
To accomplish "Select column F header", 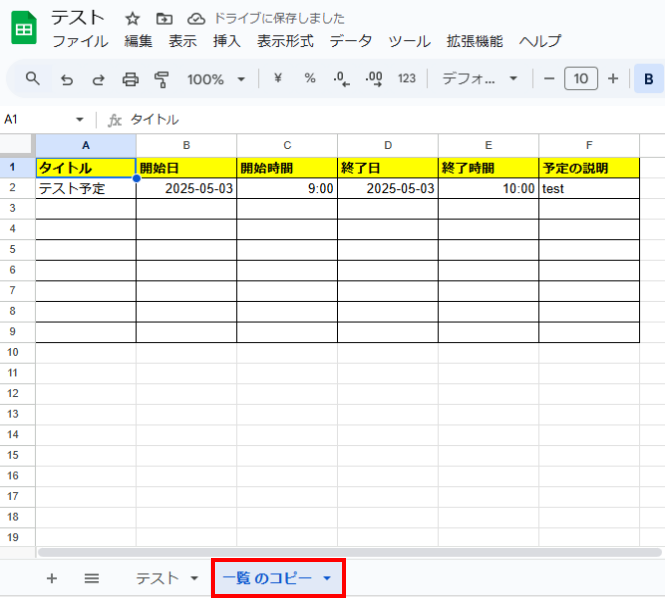I will pos(589,145).
